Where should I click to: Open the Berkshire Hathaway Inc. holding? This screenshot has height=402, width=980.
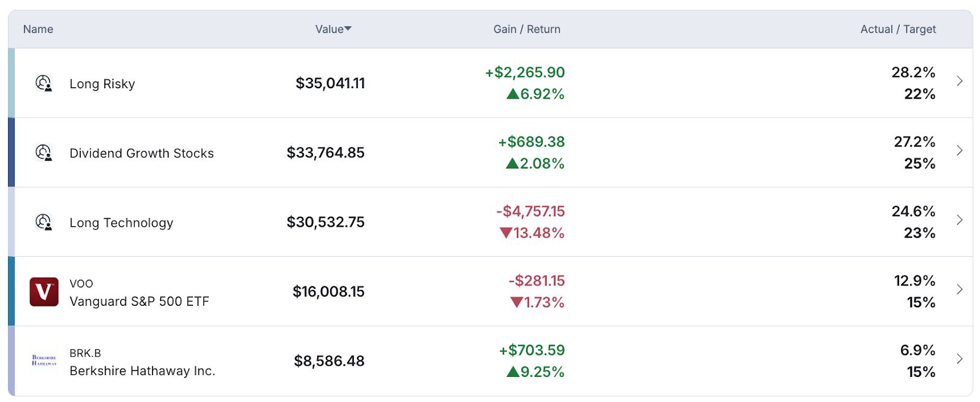(142, 371)
